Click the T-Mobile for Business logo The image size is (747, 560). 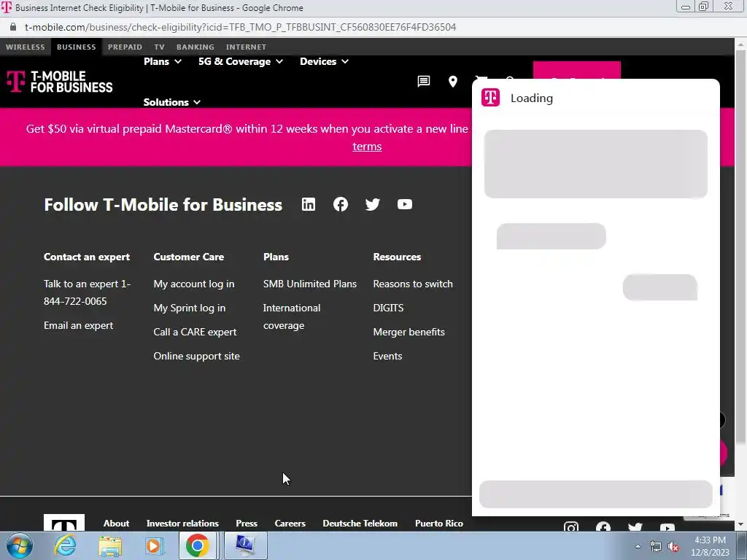[60, 82]
